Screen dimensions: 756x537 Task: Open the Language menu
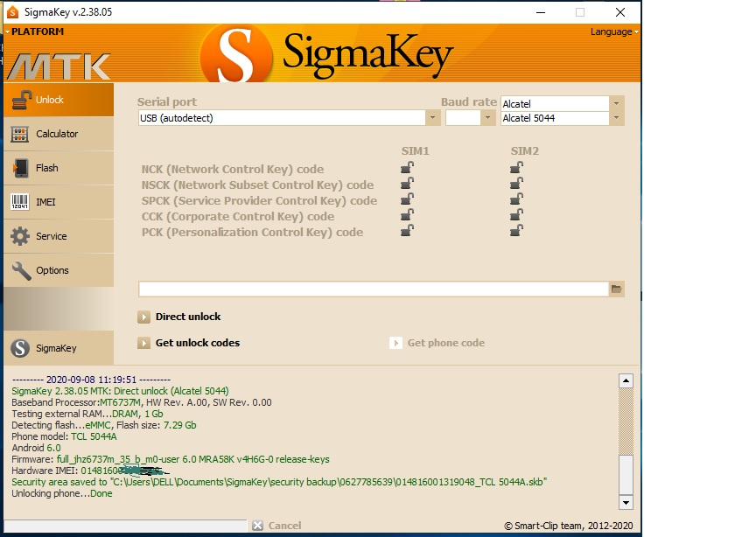614,31
